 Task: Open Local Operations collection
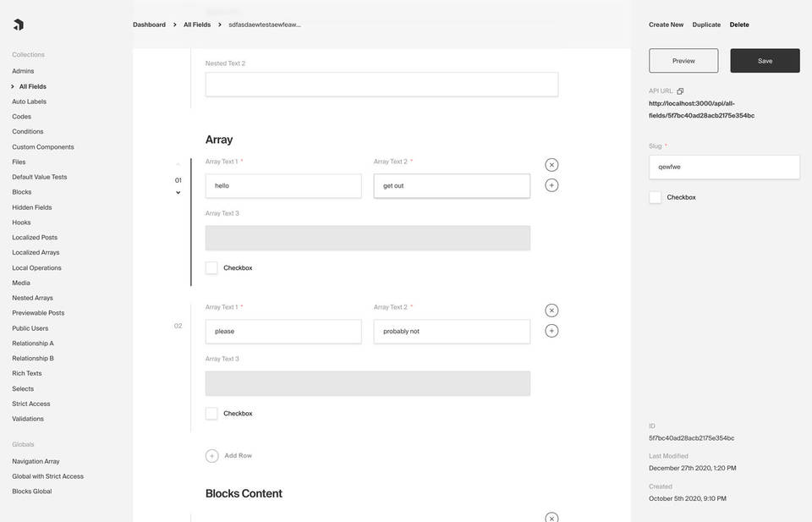tap(36, 267)
